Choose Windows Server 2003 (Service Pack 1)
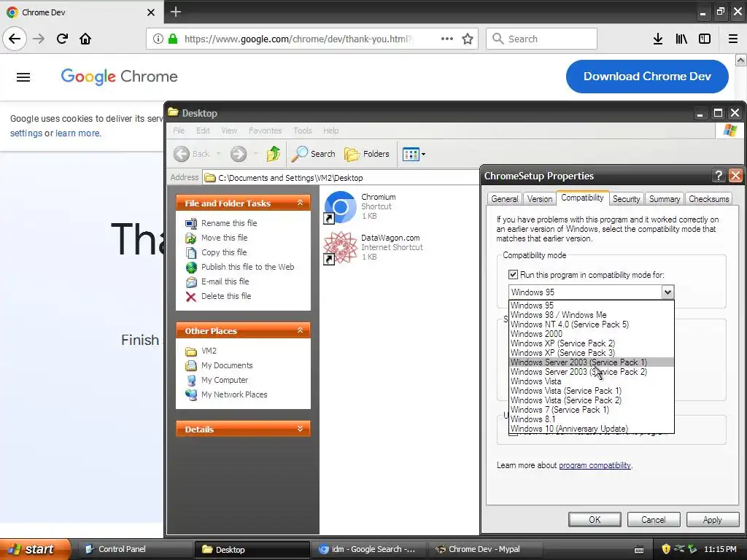The image size is (747, 560). pyautogui.click(x=591, y=362)
